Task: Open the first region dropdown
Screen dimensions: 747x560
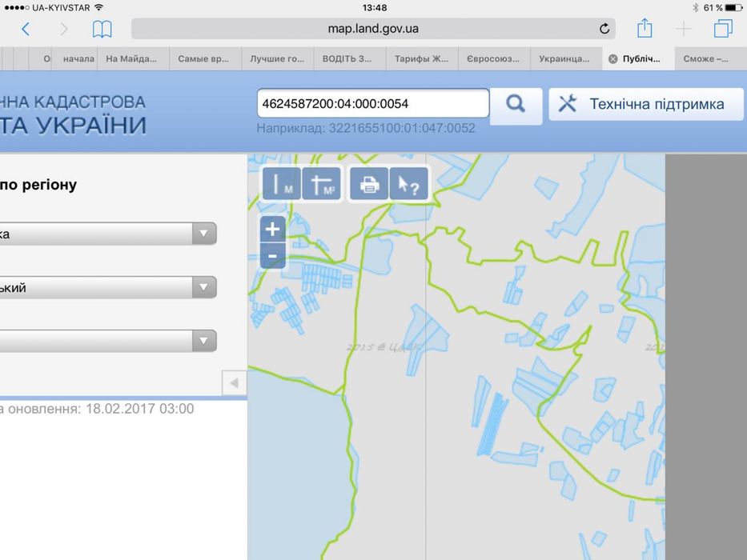Action: (108, 234)
